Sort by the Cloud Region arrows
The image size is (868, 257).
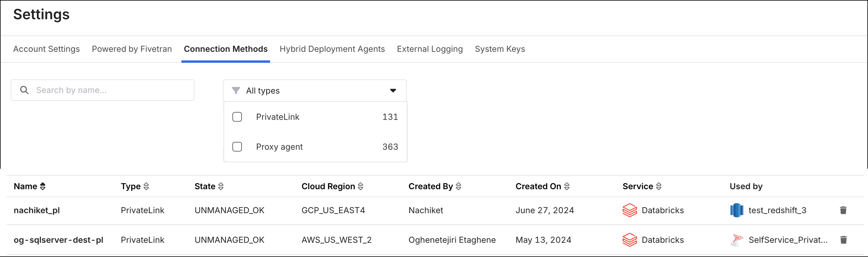tap(360, 186)
